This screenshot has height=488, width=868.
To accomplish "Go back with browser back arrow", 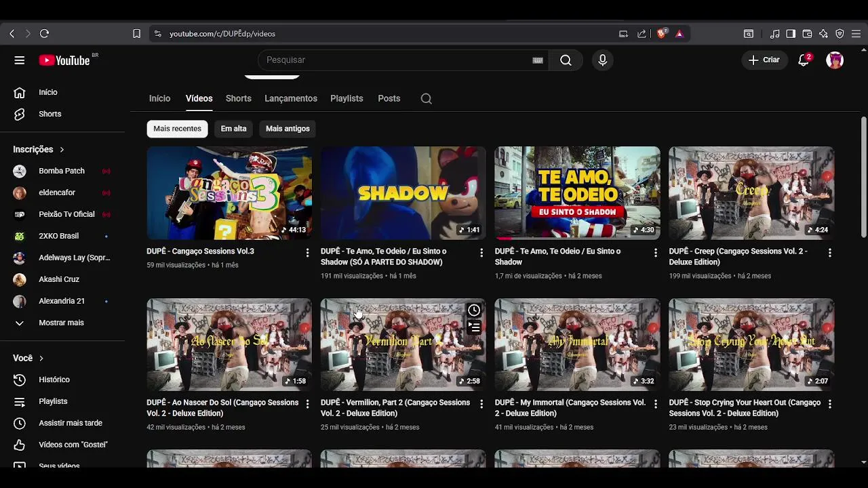I will tap(12, 33).
